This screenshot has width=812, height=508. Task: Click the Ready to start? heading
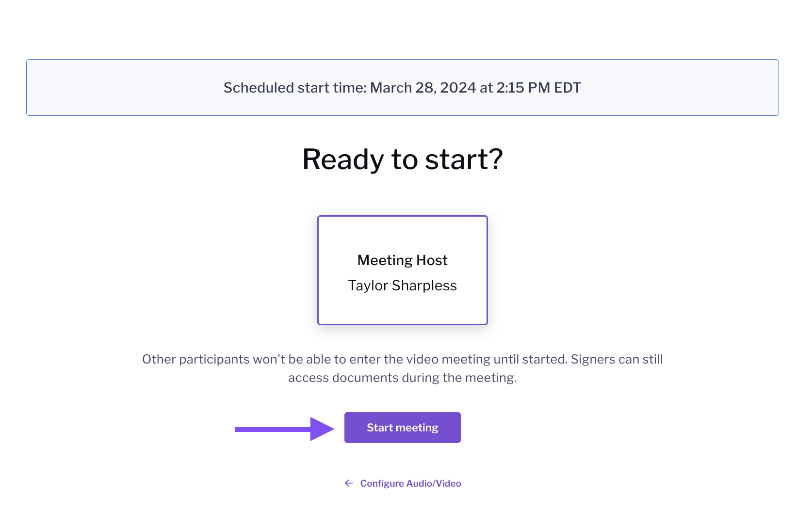[x=402, y=159]
